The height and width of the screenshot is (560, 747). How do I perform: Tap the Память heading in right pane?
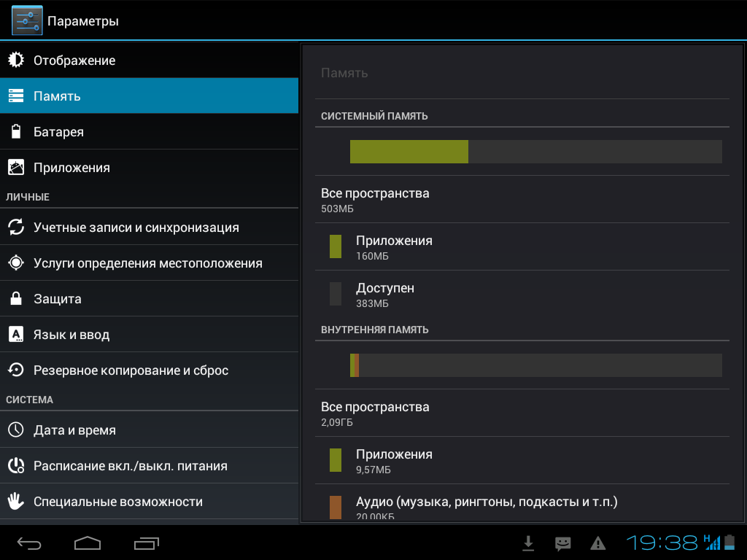pos(344,73)
